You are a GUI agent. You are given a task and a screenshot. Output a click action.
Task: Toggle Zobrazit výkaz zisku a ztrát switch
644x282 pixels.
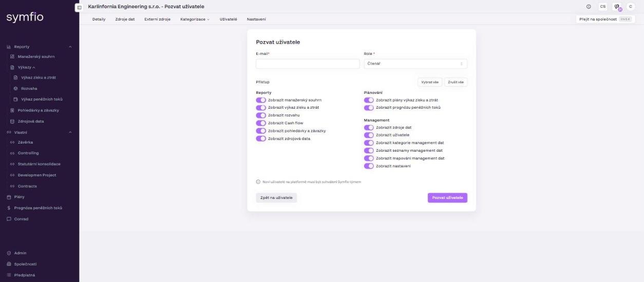pyautogui.click(x=261, y=108)
